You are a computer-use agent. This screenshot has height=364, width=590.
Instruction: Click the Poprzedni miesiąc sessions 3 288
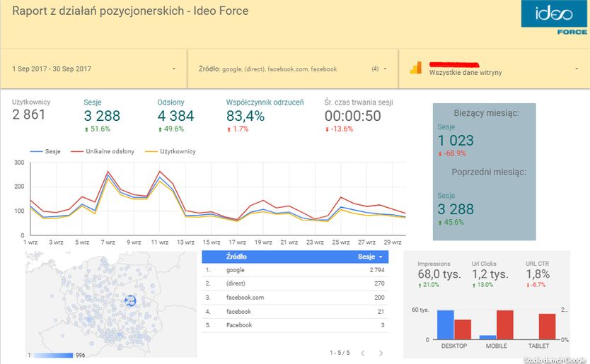coord(456,209)
